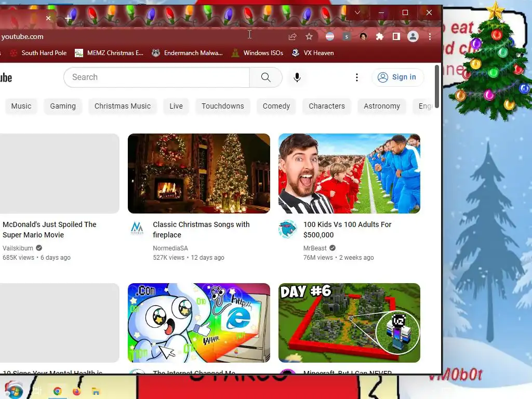Select the Astronomy category chip

382,106
